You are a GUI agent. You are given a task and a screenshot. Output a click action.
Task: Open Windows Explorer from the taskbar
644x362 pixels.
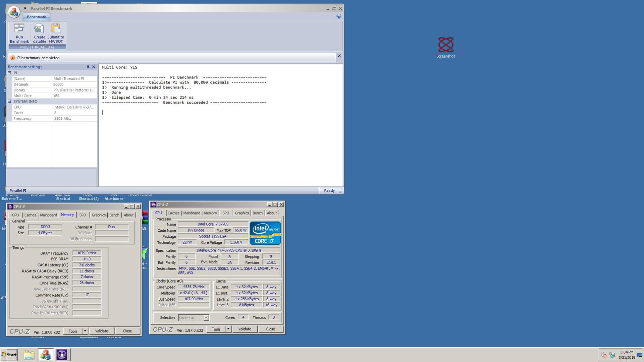pyautogui.click(x=29, y=355)
